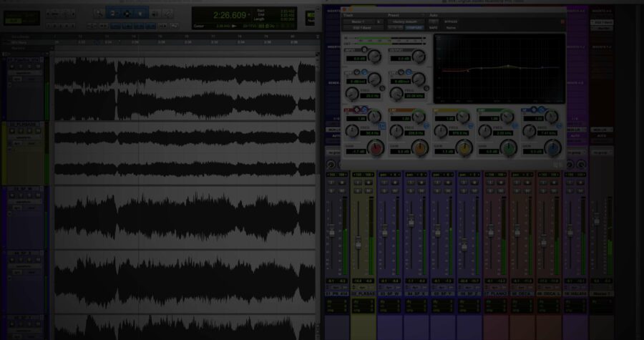Click the EQ frequency response graph
This screenshot has width=644, height=340.
click(x=499, y=69)
